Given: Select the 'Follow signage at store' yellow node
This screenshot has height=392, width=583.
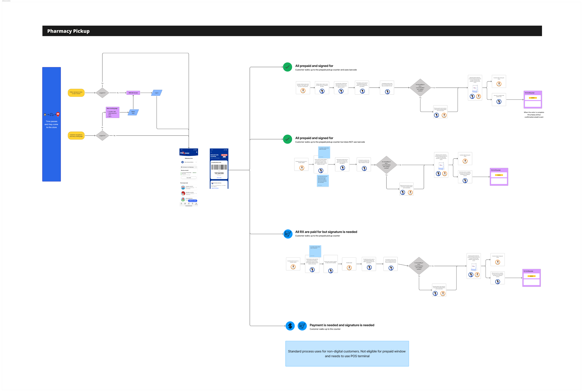Looking at the screenshot, I should pyautogui.click(x=76, y=93).
